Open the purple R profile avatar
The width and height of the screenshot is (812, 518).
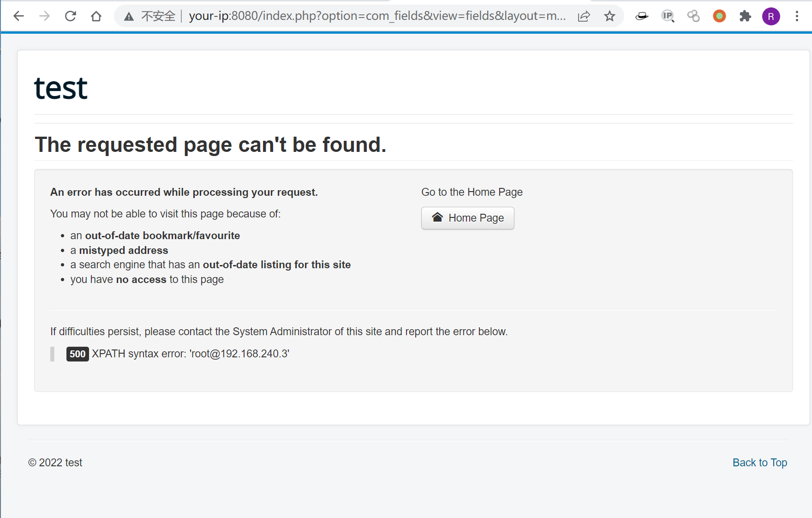pyautogui.click(x=771, y=17)
